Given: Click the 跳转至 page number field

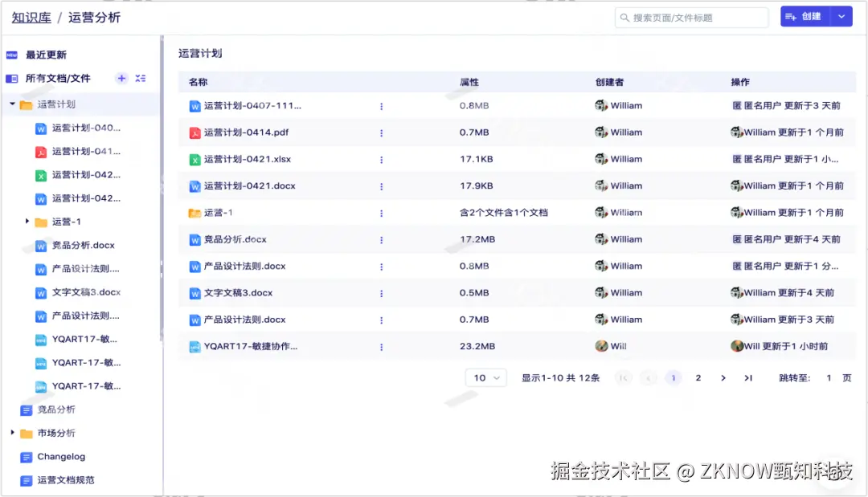Looking at the screenshot, I should [x=828, y=377].
